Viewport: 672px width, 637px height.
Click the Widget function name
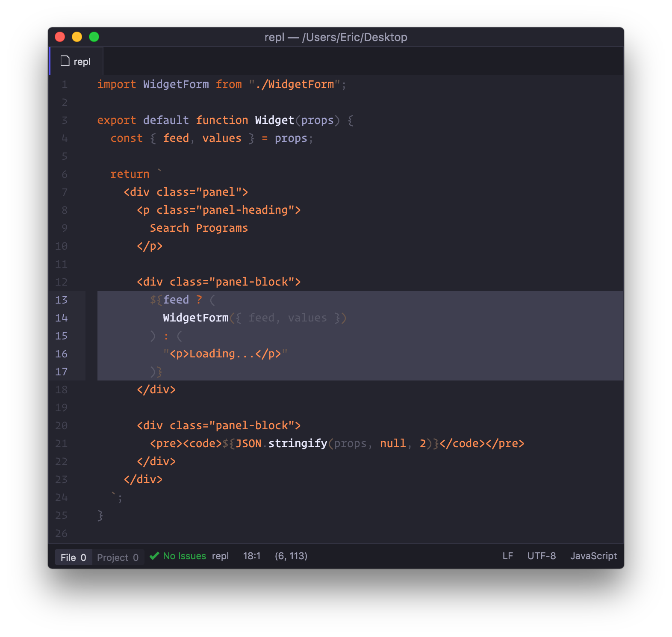pyautogui.click(x=274, y=121)
